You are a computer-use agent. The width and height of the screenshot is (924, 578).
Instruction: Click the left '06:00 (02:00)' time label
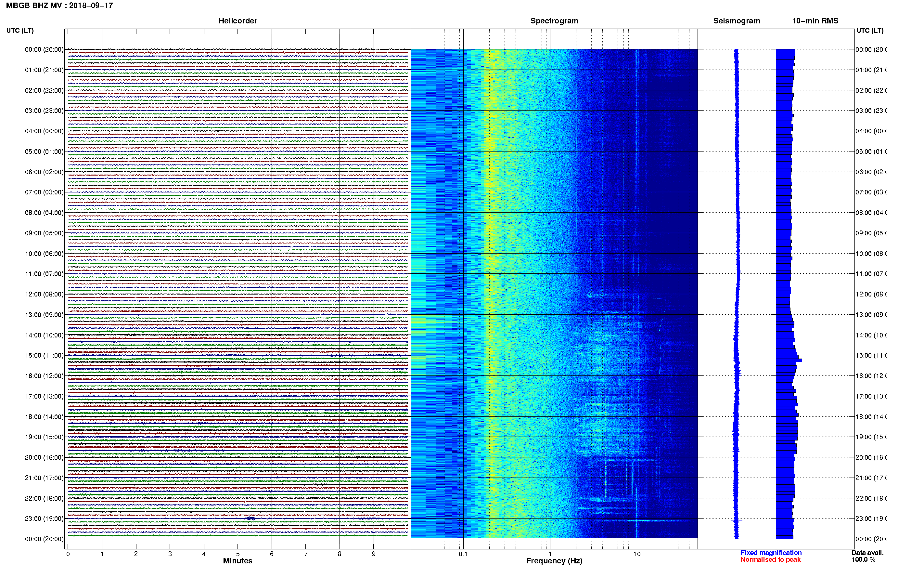[44, 172]
